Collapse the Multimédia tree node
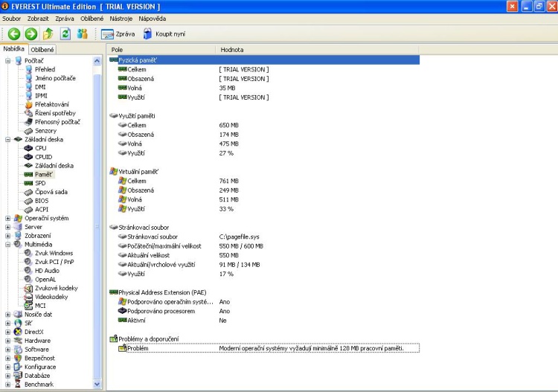Image resolution: width=558 pixels, height=392 pixels. [8, 245]
